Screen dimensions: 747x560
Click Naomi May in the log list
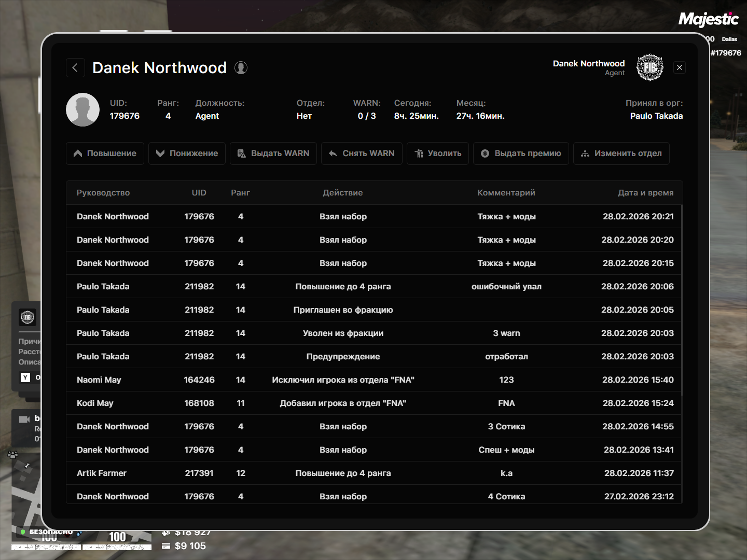point(99,380)
